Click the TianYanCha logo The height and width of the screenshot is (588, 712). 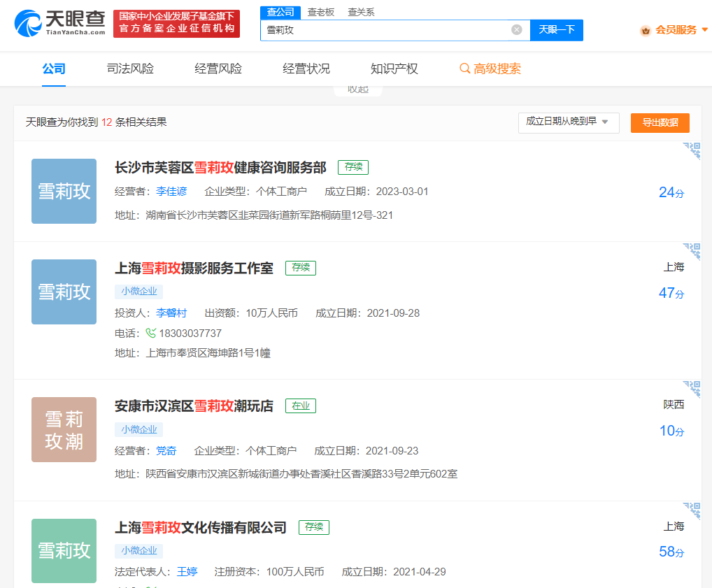coord(58,23)
